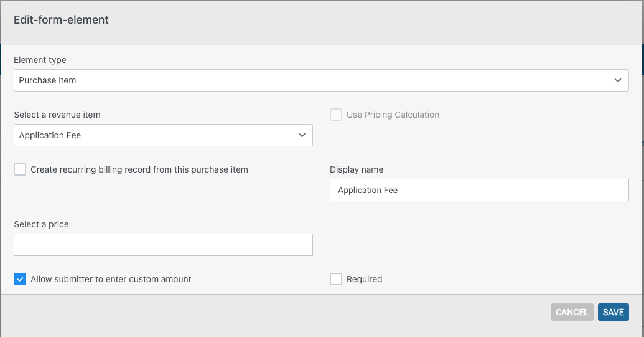Image resolution: width=644 pixels, height=337 pixels.
Task: Focus the Display name field containing Application Fee
Action: coord(479,190)
